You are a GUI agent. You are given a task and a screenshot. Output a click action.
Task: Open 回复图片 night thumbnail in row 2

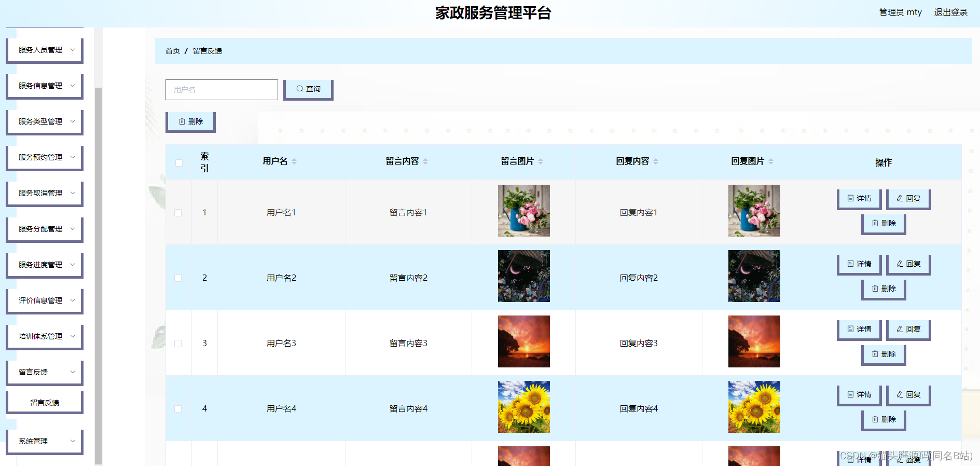(754, 276)
